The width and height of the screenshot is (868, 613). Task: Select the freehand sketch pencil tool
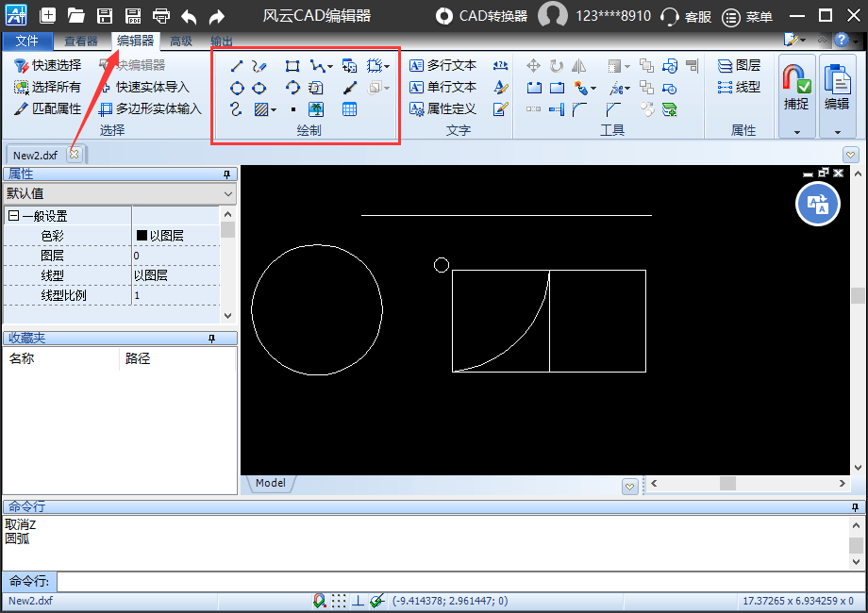tap(259, 66)
